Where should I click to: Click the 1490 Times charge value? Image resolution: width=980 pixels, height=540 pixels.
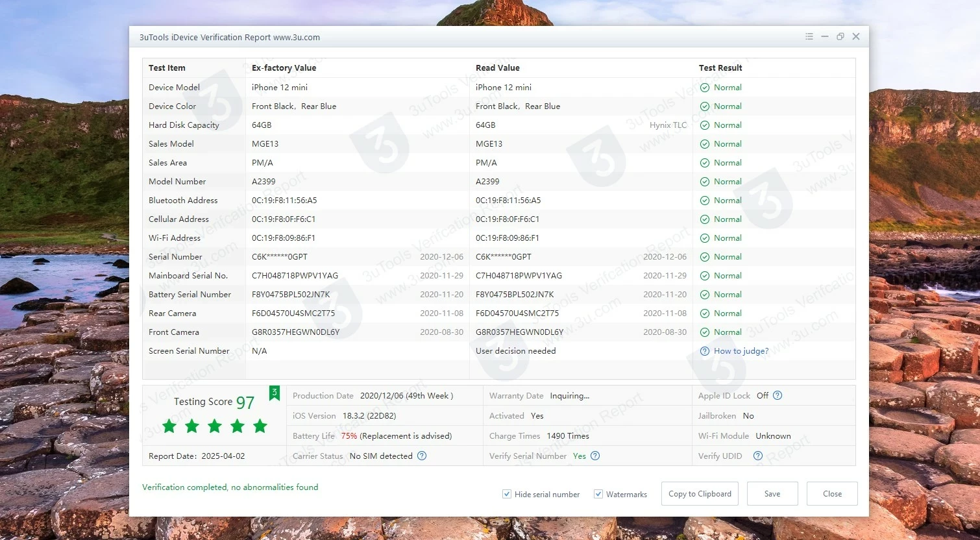(568, 436)
